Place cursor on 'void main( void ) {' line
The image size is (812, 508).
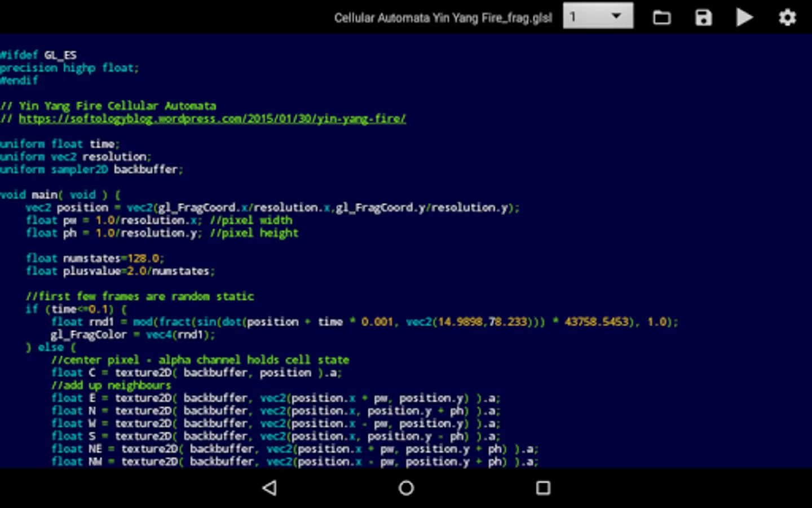[x=60, y=195]
